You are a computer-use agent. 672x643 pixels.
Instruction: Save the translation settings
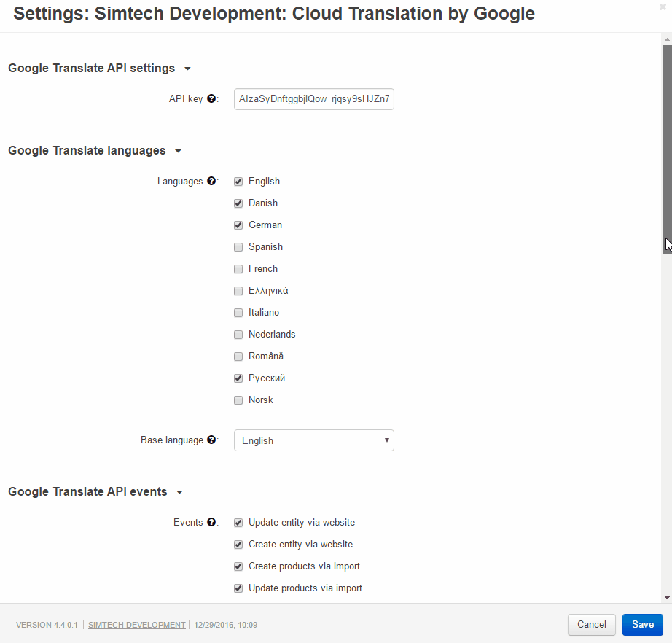[x=642, y=625]
